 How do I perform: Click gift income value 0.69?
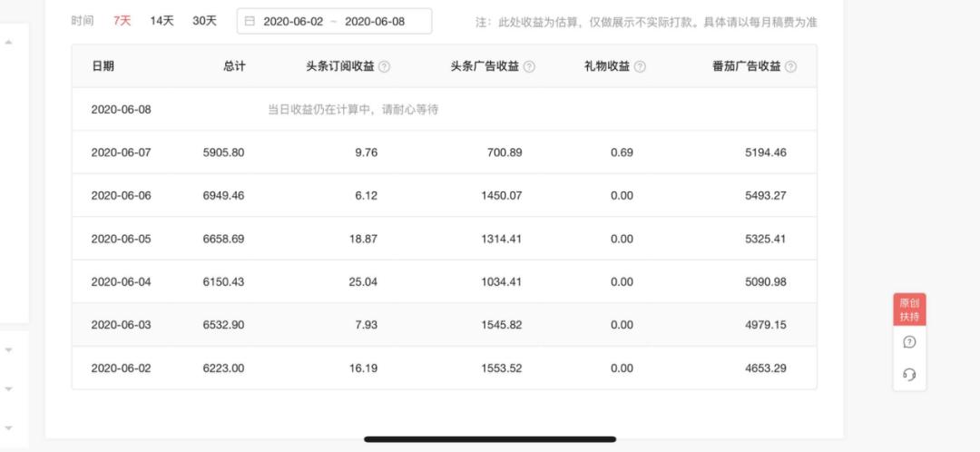622,152
